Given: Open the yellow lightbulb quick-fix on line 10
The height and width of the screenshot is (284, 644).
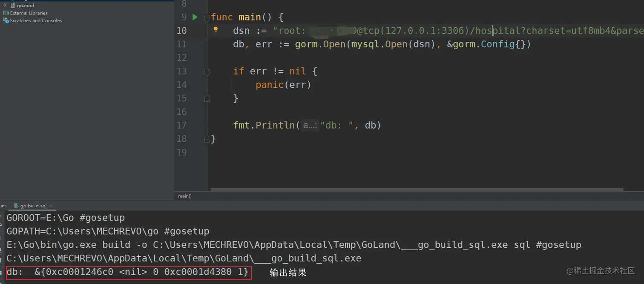Looking at the screenshot, I should (216, 29).
